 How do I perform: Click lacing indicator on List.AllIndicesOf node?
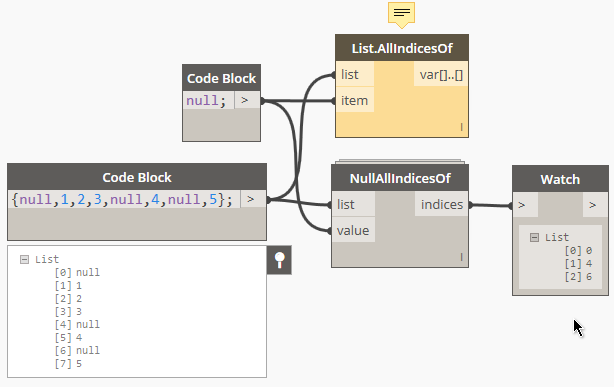pos(462,127)
